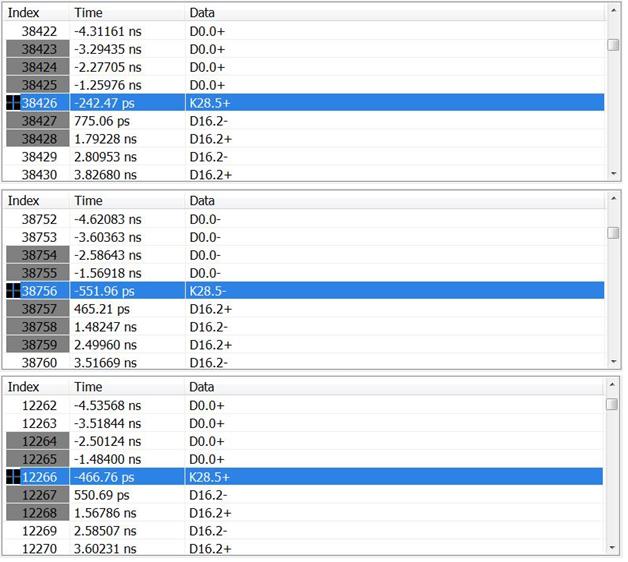Select the K28.5- row at -551.96 ps
The height and width of the screenshot is (562, 628).
point(300,290)
